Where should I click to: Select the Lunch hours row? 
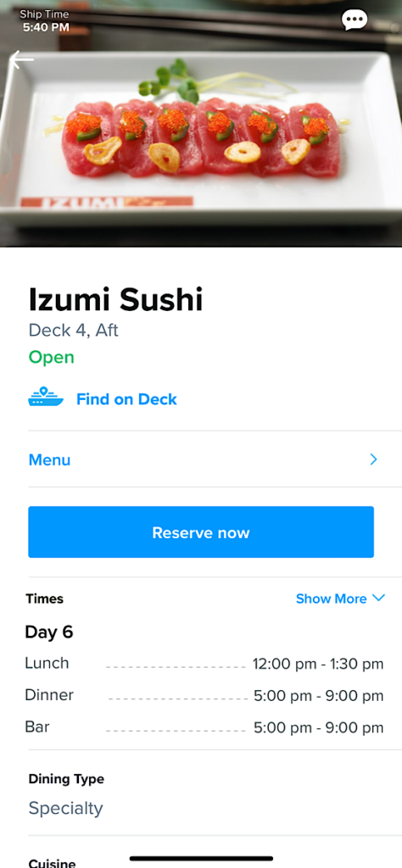(204, 663)
